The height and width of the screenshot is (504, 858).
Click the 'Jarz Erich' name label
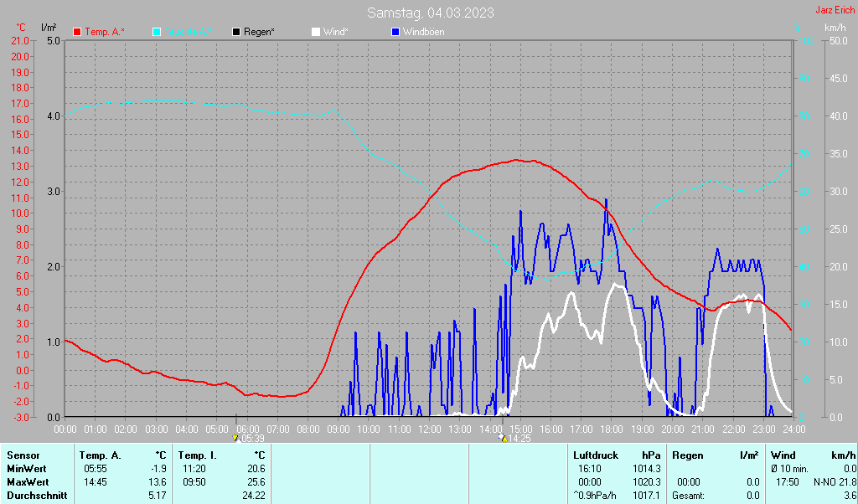click(x=835, y=10)
